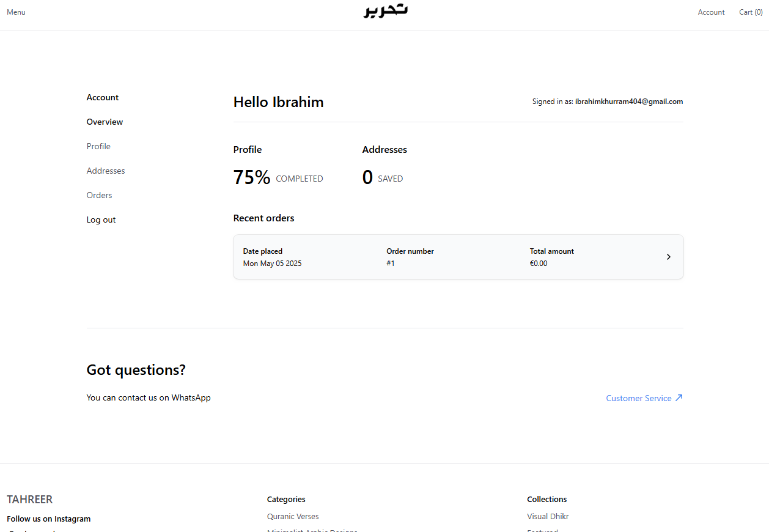Screen dimensions: 769x532
Task: Click the signed-in email address
Action: 629,101
